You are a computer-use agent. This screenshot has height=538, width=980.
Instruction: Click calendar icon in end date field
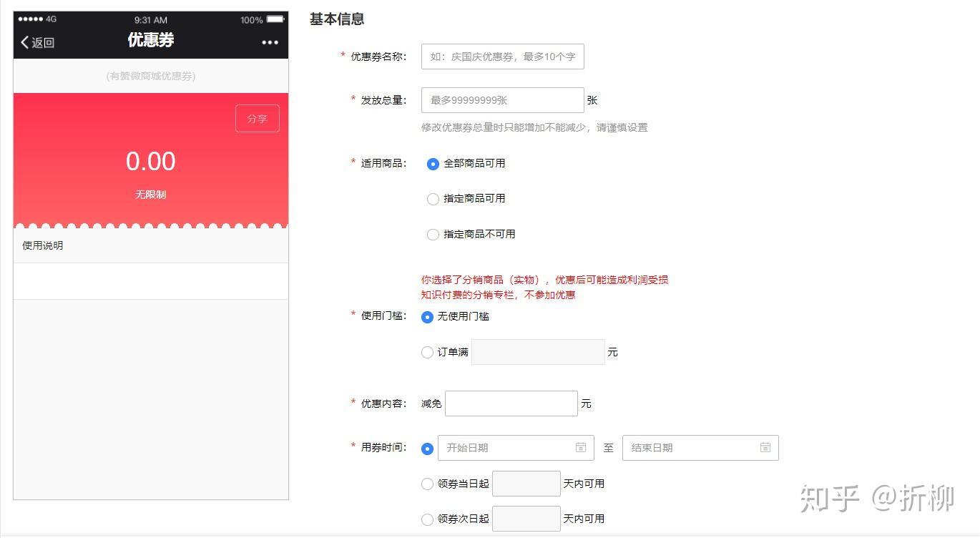click(x=765, y=447)
